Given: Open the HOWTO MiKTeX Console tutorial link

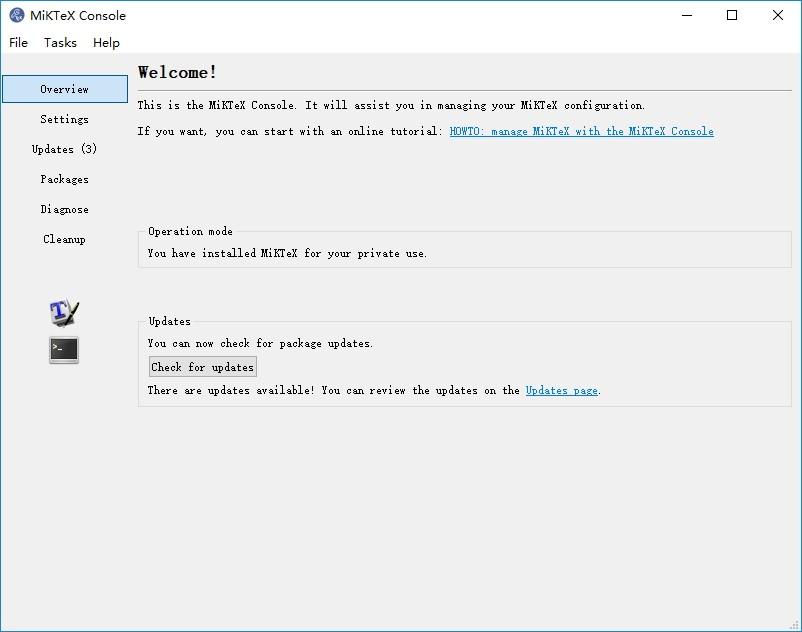Looking at the screenshot, I should pos(582,131).
